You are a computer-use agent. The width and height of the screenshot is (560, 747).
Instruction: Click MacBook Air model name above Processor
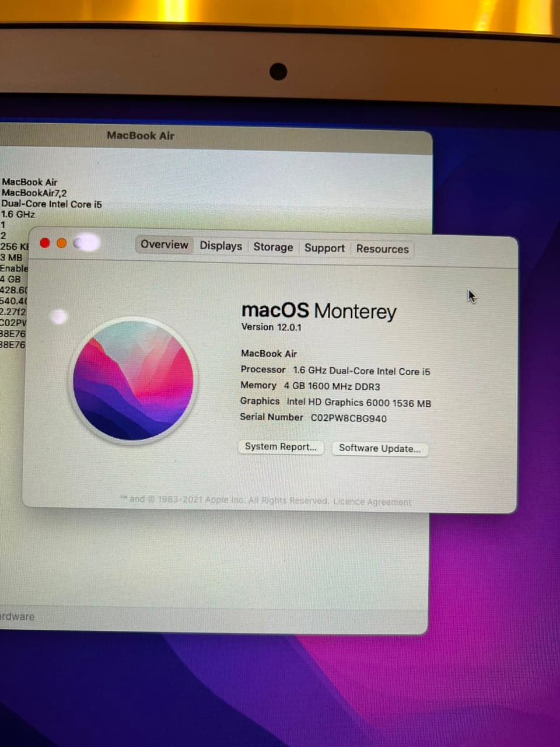(x=269, y=354)
